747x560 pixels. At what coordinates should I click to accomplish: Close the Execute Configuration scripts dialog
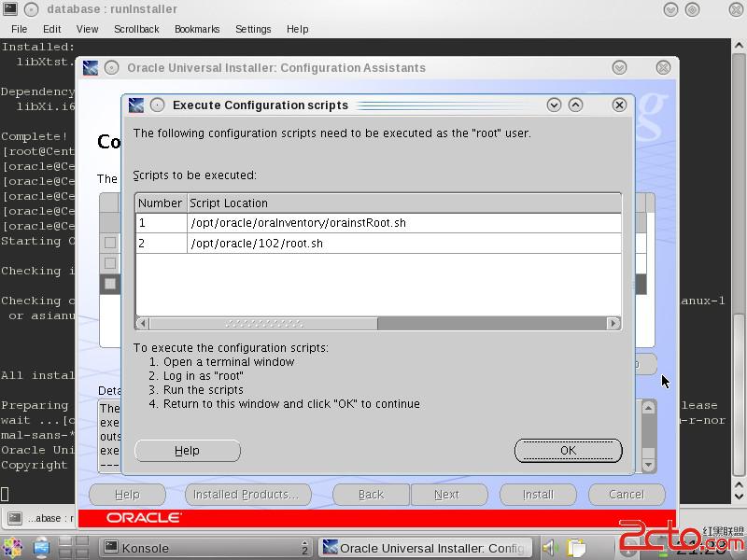click(x=619, y=105)
